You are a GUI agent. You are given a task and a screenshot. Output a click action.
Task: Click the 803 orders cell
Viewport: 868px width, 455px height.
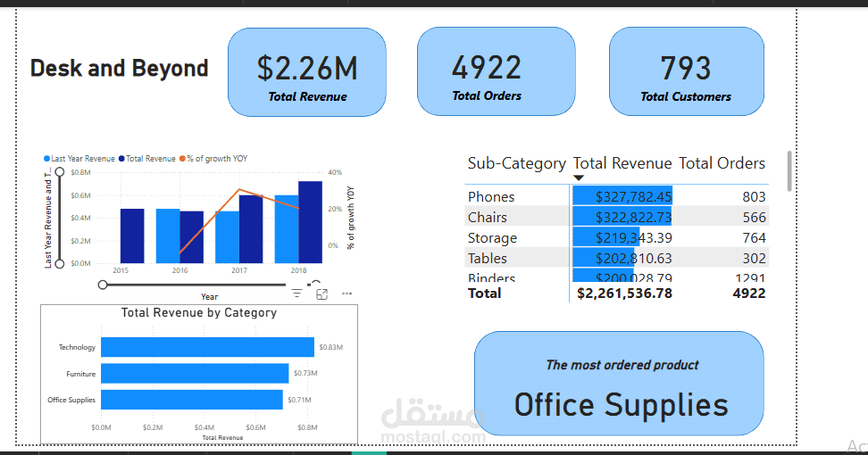[x=754, y=197]
